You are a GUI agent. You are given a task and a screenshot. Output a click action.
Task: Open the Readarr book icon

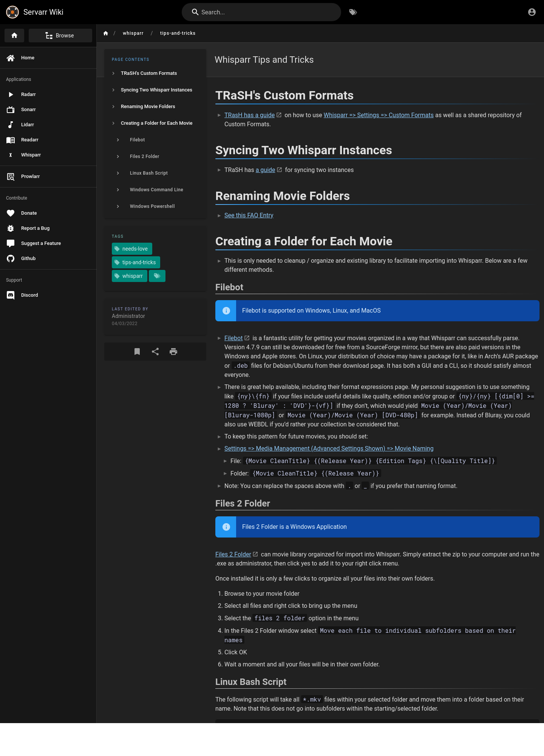pyautogui.click(x=11, y=140)
